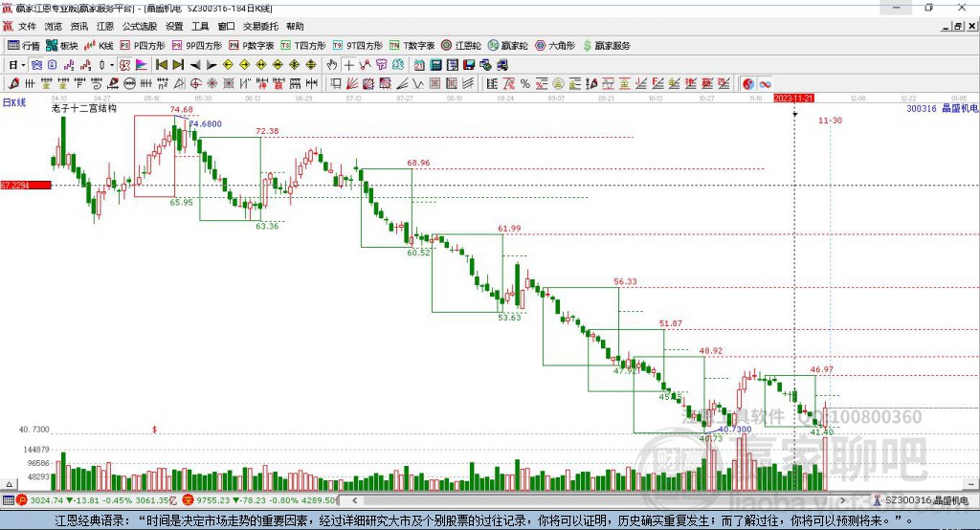Viewport: 980px width, 530px height.
Task: Select the 2023-11-21 red date marker
Action: (793, 99)
